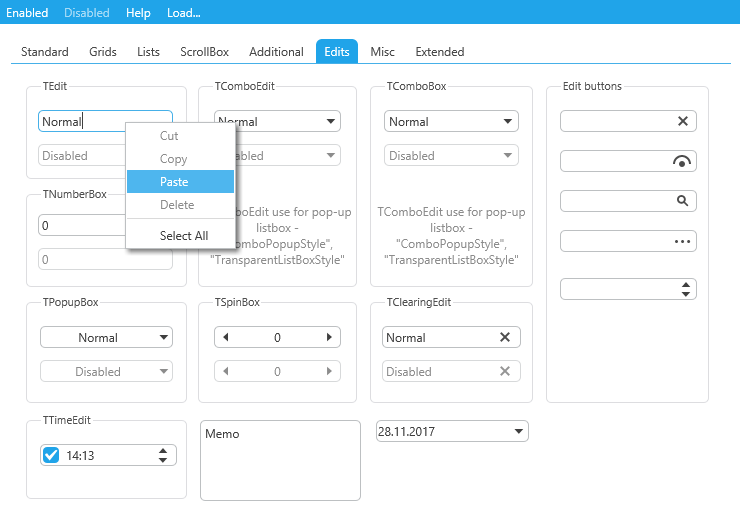Switch to the Extended tab

pos(440,51)
